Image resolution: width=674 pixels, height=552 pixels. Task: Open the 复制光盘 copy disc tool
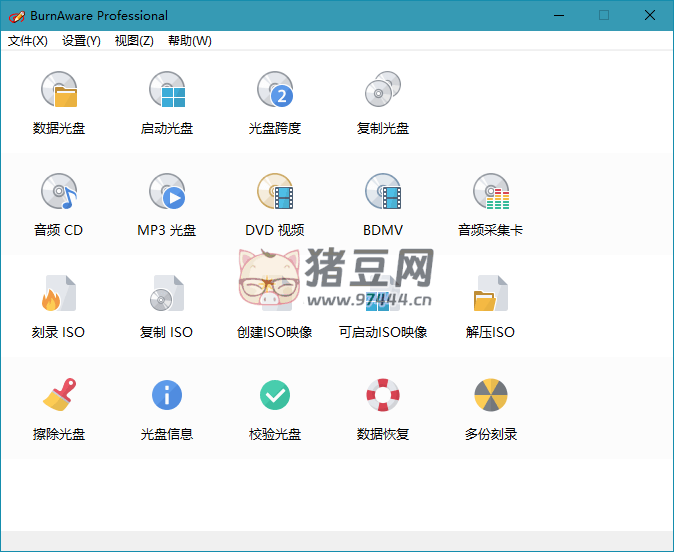[x=383, y=91]
